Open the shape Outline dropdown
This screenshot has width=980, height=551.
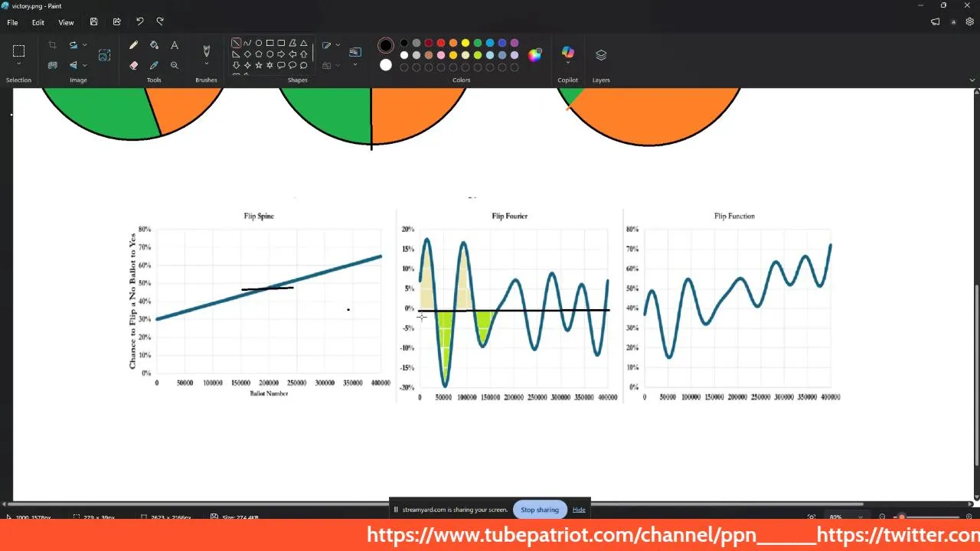tap(338, 46)
